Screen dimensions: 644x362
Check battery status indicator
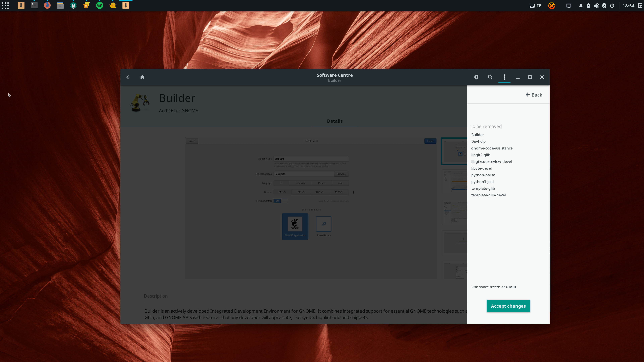point(588,6)
